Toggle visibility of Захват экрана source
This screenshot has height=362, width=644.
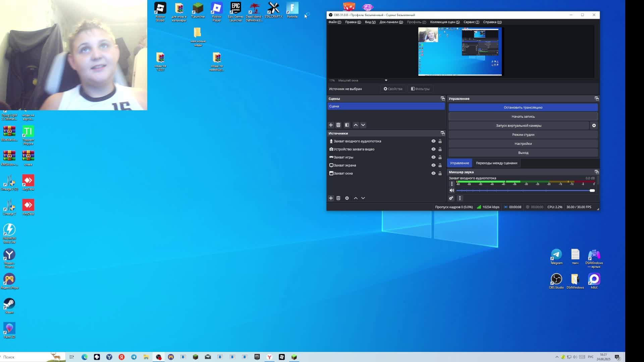433,165
